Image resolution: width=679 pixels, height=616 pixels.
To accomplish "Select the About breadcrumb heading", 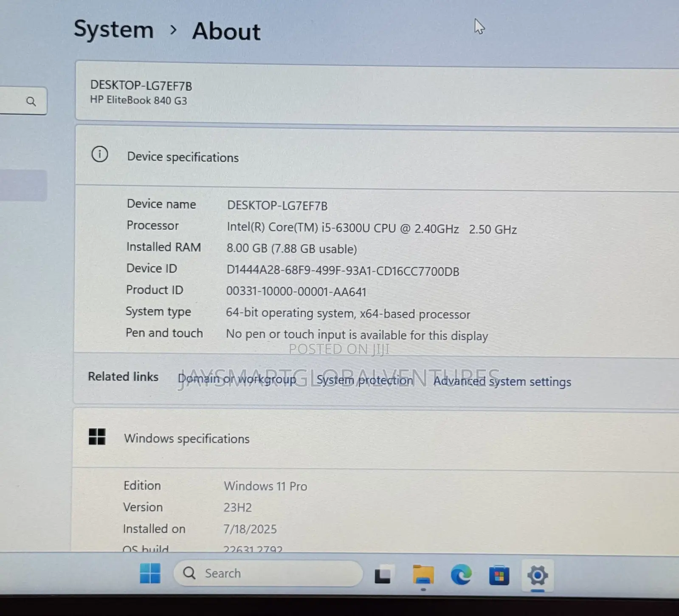I will (x=226, y=31).
